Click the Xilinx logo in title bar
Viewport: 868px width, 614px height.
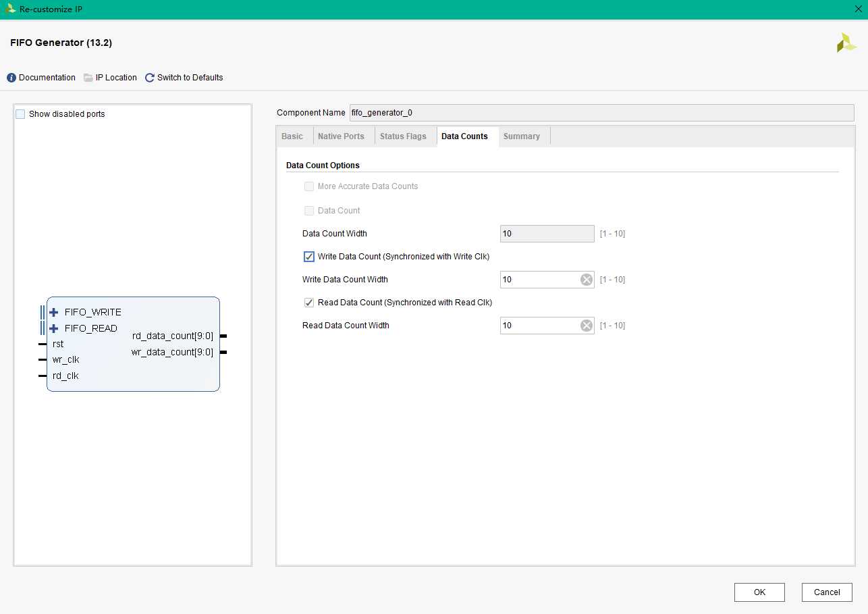tap(10, 9)
